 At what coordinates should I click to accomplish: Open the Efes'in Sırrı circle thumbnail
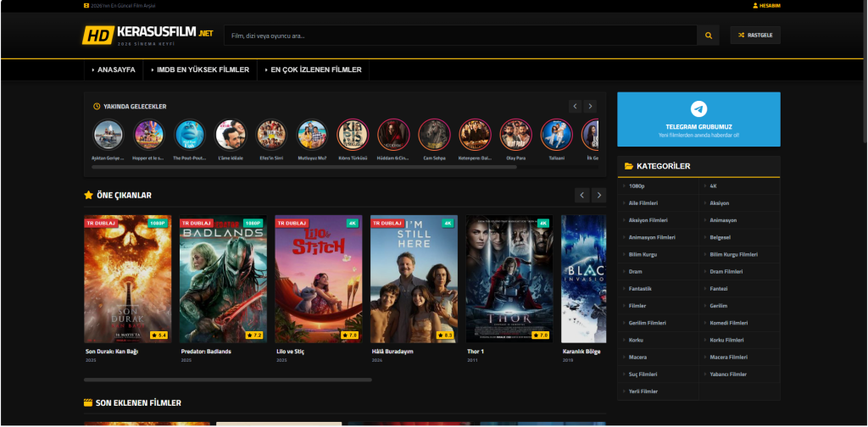[x=271, y=135]
